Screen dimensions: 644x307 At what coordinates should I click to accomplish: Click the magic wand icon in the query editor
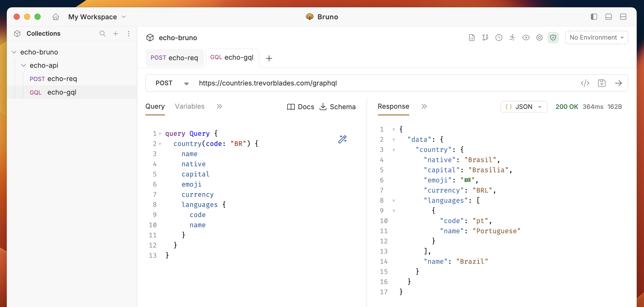coord(342,139)
